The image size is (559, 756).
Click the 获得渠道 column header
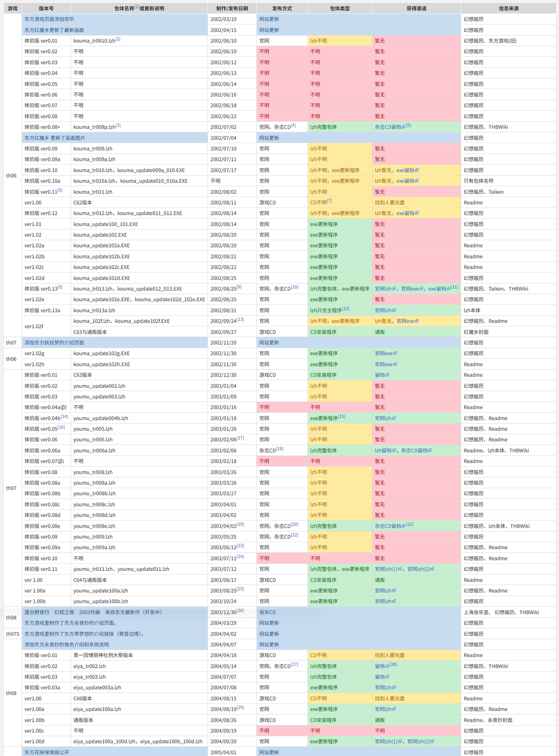[x=416, y=8]
